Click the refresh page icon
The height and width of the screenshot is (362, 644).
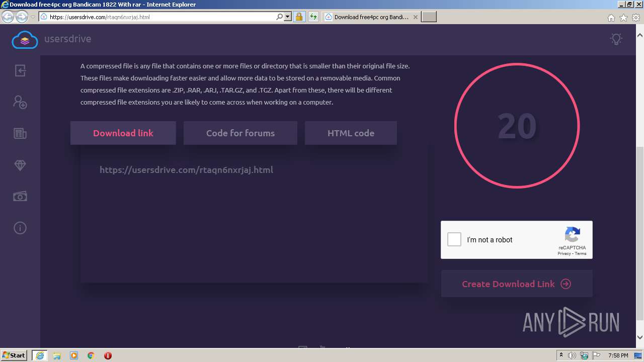tap(313, 17)
